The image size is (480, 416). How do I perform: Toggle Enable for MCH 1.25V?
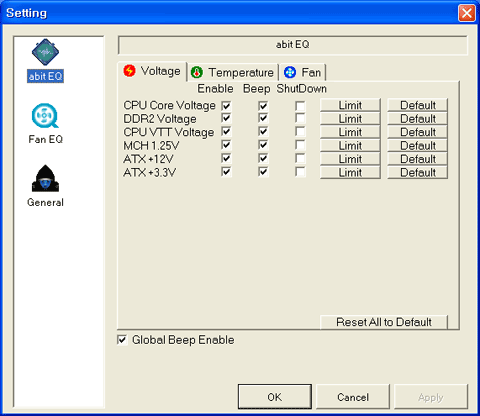click(x=226, y=145)
